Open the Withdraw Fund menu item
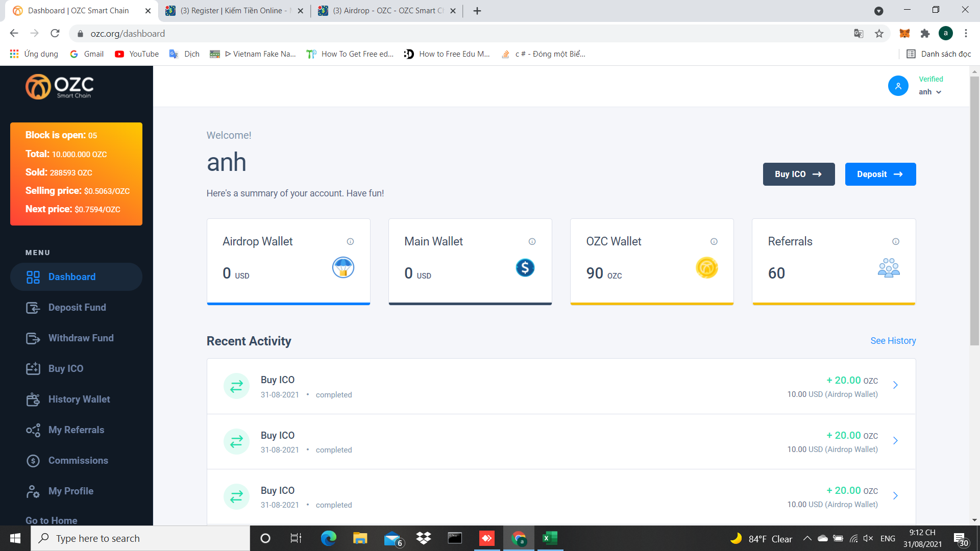Image resolution: width=980 pixels, height=551 pixels. 76,338
